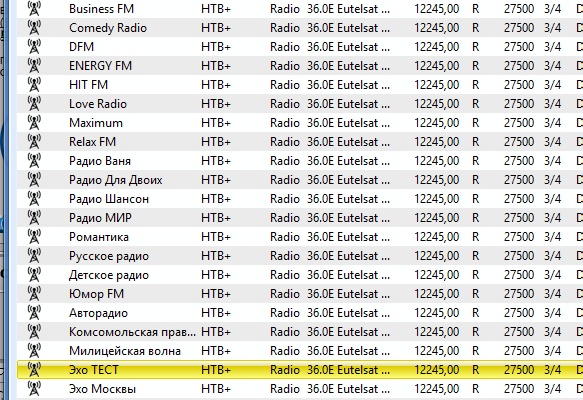Image resolution: width=583 pixels, height=400 pixels.
Task: Select the Comedy Radio channel name
Action: point(108,28)
